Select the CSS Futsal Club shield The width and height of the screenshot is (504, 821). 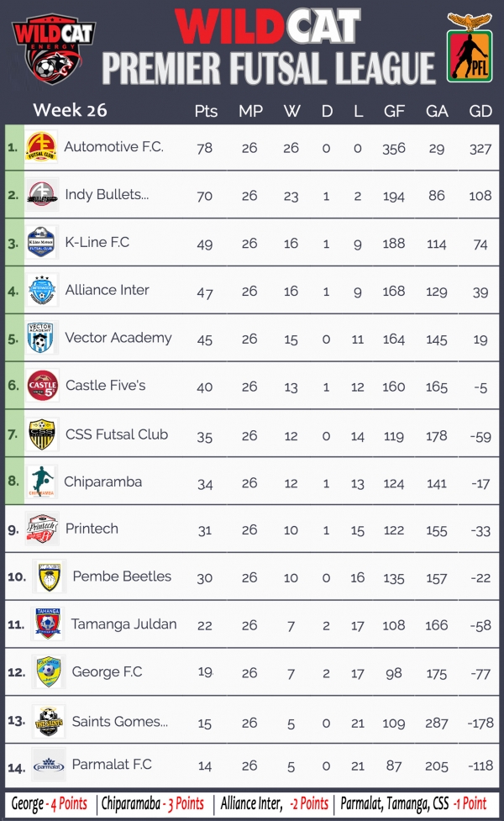pyautogui.click(x=42, y=434)
